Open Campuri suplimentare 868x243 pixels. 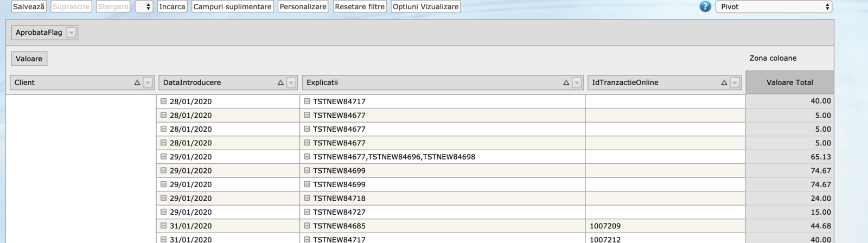click(x=232, y=7)
